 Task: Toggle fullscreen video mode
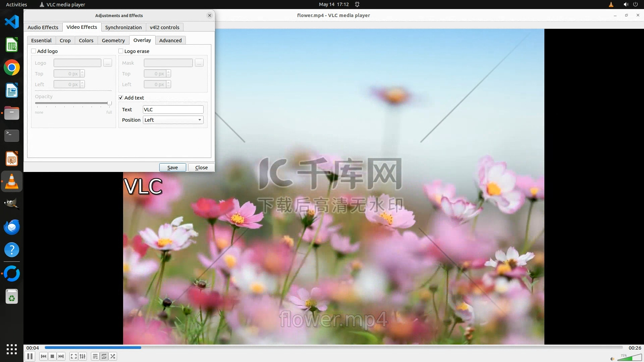74,356
